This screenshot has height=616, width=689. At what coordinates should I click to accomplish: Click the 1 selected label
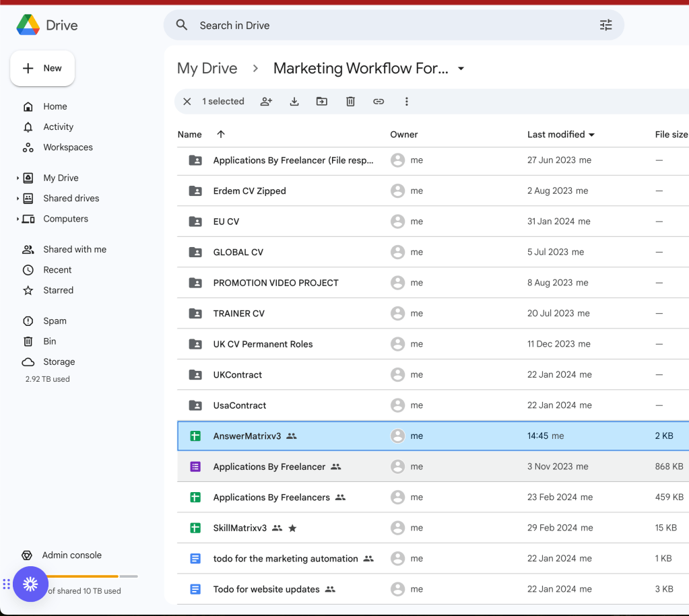(223, 102)
